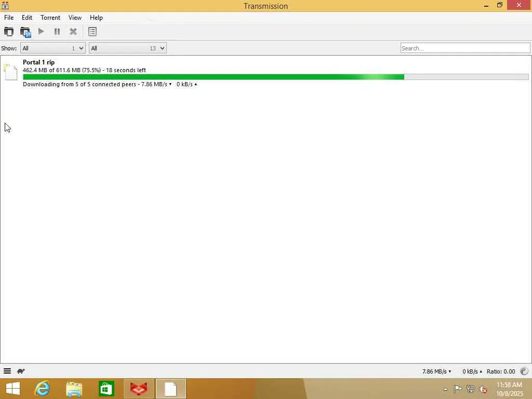
Task: Open the Edit menu
Action: pos(27,18)
